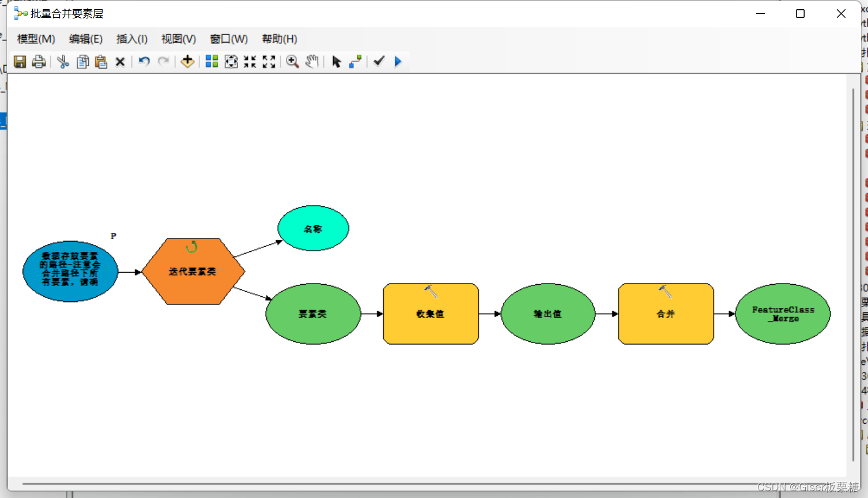Select the blue input path ellipse
868x498 pixels.
click(70, 271)
